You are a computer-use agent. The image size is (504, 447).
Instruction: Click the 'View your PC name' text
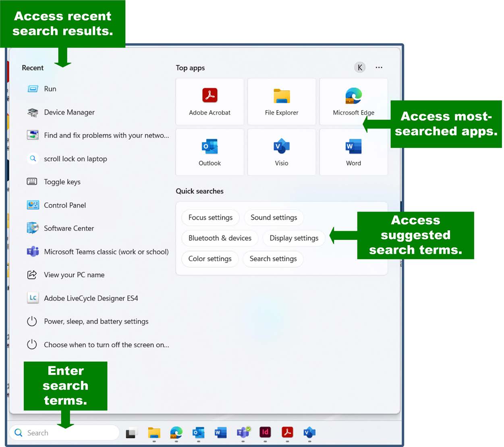coord(74,275)
